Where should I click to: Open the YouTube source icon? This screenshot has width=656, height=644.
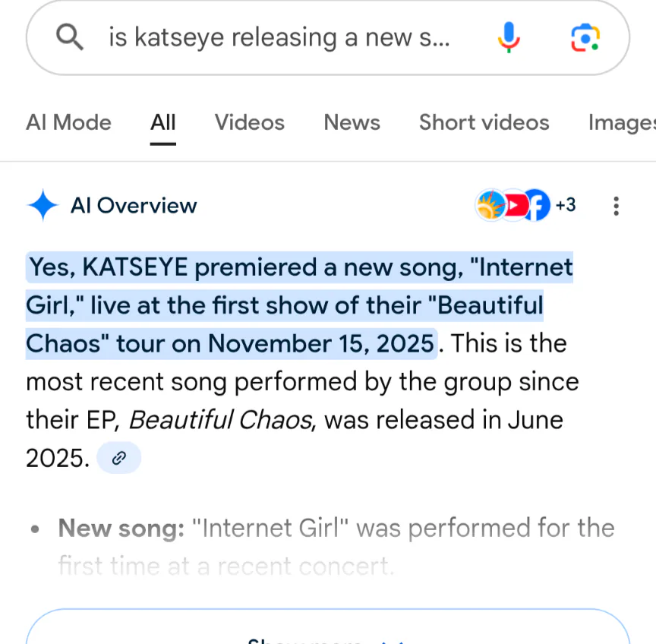click(514, 206)
